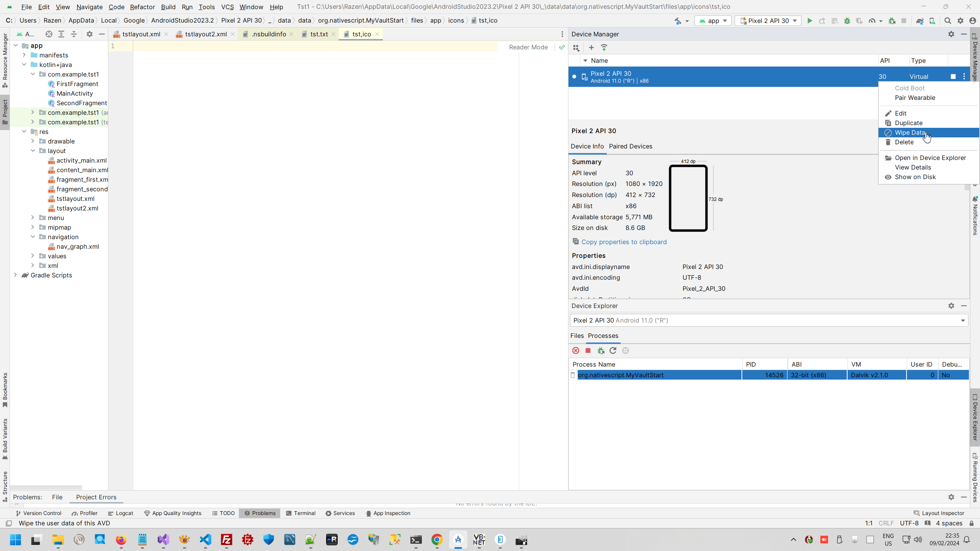Stop the running Pixel 2 emulator

coord(953,77)
